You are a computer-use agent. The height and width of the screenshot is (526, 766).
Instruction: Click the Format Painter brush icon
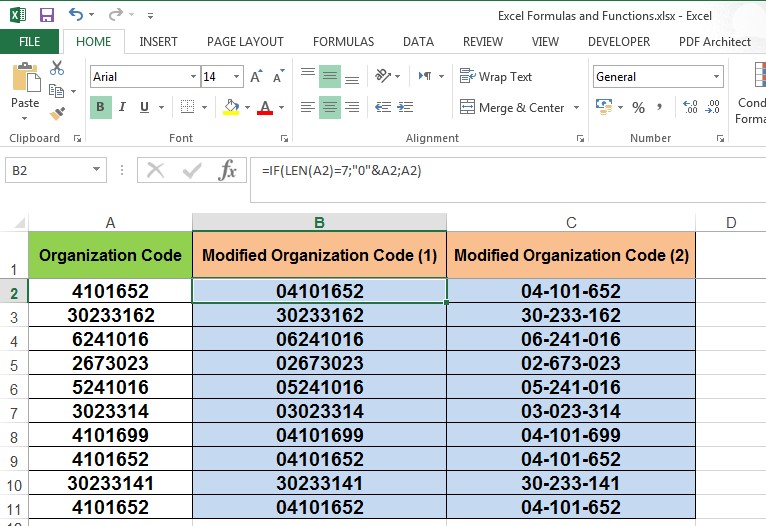point(57,114)
